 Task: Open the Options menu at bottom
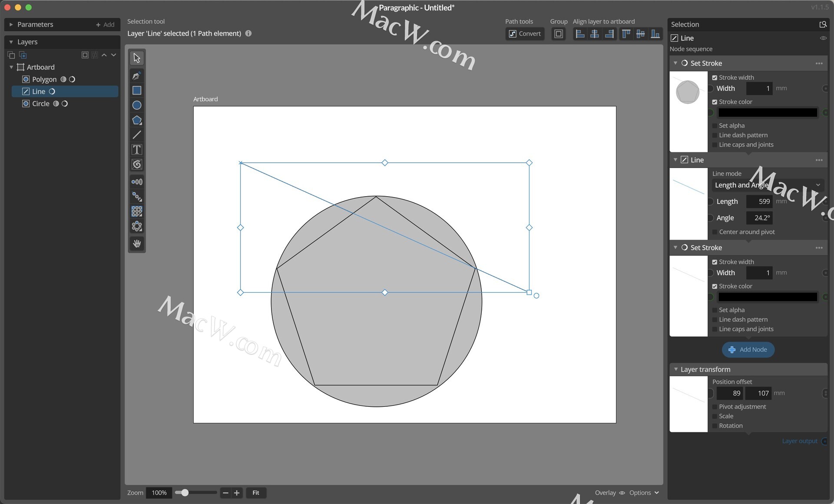pyautogui.click(x=644, y=493)
